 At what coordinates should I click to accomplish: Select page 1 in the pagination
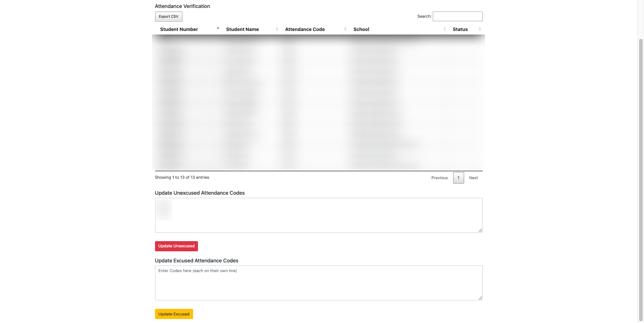pyautogui.click(x=458, y=178)
